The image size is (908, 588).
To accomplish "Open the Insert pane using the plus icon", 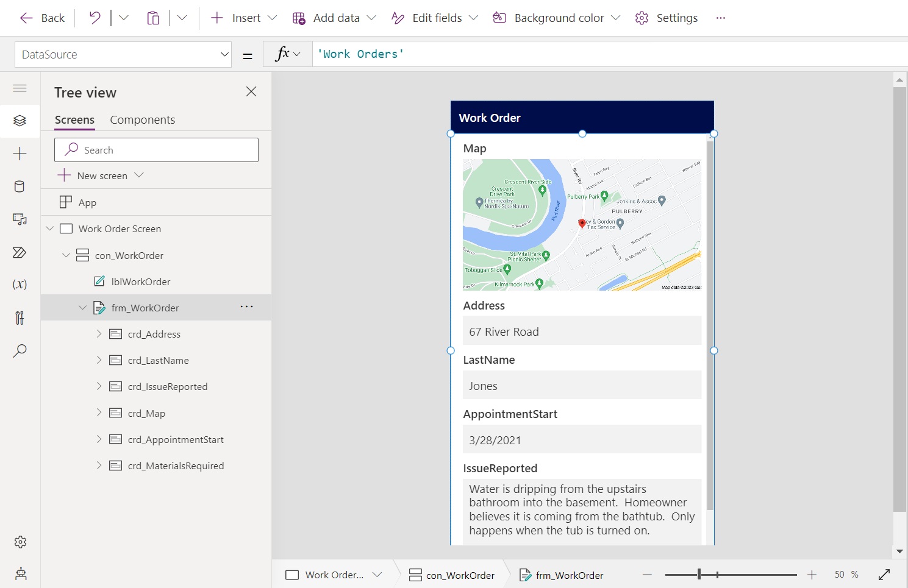I will pos(20,154).
